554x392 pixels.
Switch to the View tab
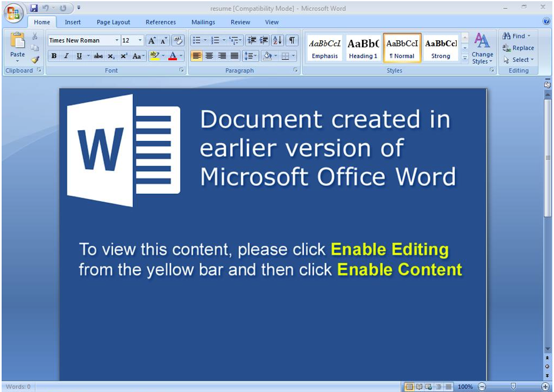pyautogui.click(x=272, y=22)
